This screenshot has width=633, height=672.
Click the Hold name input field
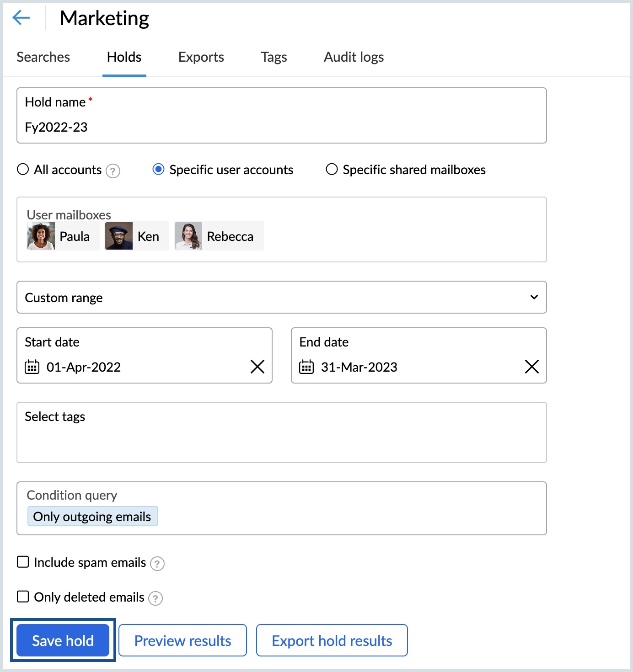(281, 127)
